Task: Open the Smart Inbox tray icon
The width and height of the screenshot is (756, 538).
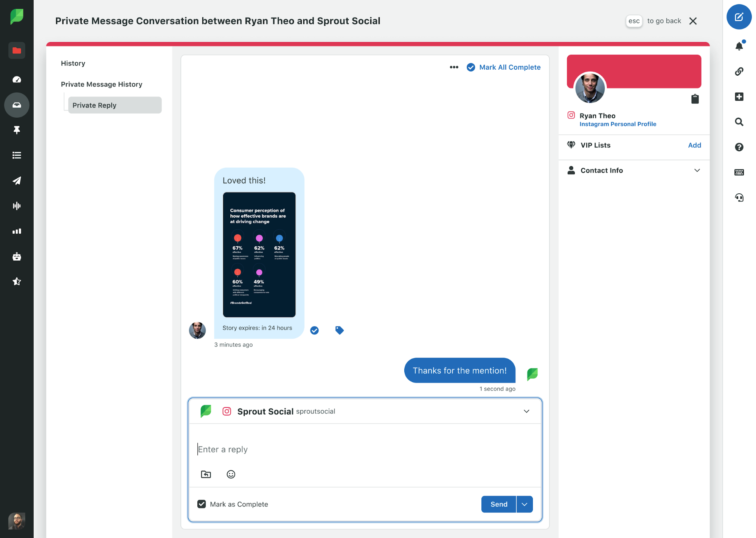Action: pos(17,105)
